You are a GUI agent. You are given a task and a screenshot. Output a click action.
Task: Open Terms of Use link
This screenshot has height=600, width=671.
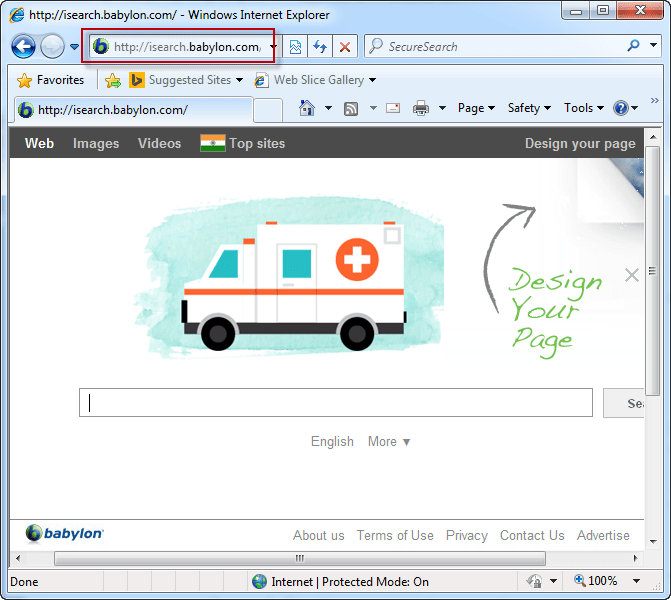[395, 535]
